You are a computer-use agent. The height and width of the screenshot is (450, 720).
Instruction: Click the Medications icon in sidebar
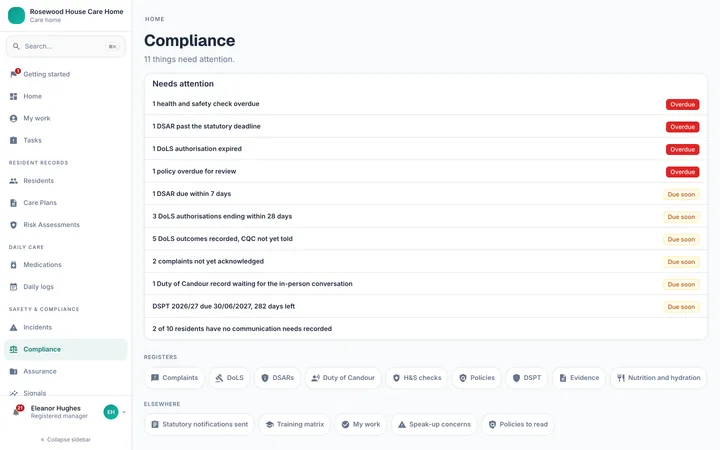[x=13, y=265]
